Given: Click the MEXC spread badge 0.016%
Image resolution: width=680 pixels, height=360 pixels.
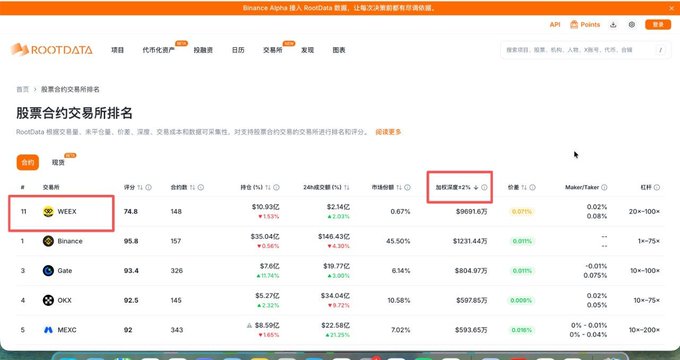Looking at the screenshot, I should [522, 330].
